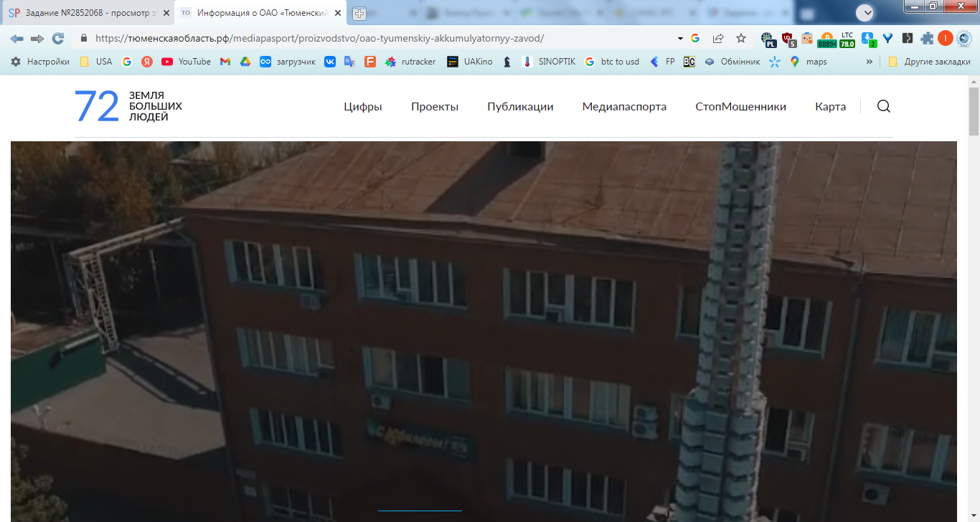This screenshot has height=522, width=980.
Task: Open the загрузчик bookmark
Action: [x=288, y=62]
